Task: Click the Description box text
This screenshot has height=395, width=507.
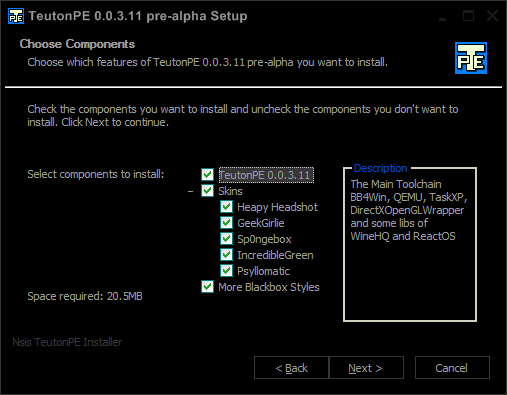Action: [408, 210]
